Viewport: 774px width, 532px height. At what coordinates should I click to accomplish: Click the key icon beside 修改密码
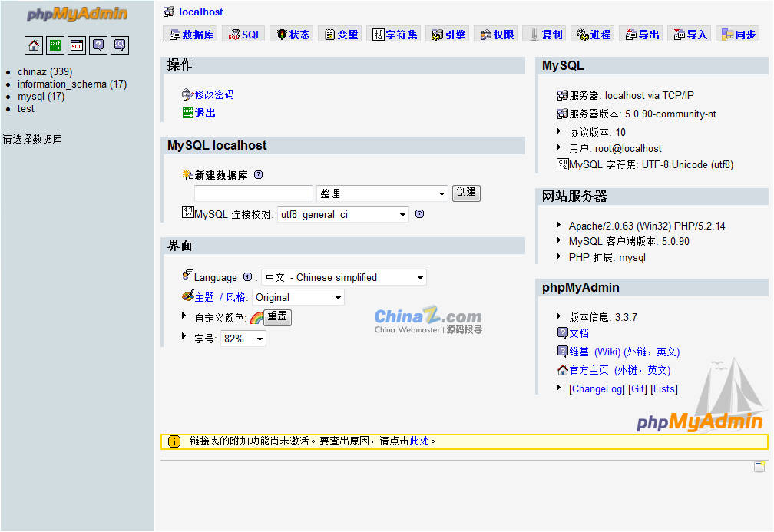click(x=187, y=94)
